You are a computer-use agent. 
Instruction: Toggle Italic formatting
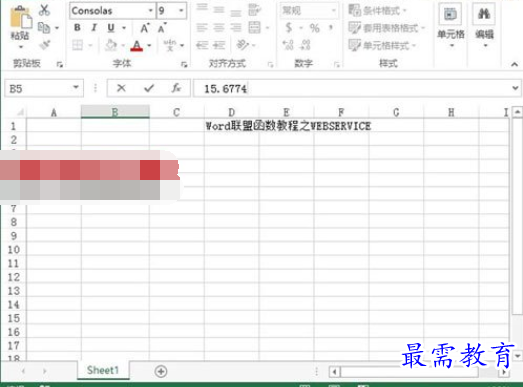click(x=94, y=28)
